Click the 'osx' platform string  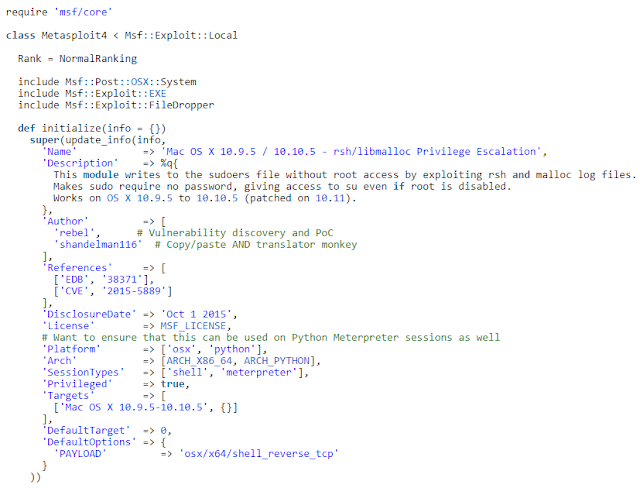point(181,349)
